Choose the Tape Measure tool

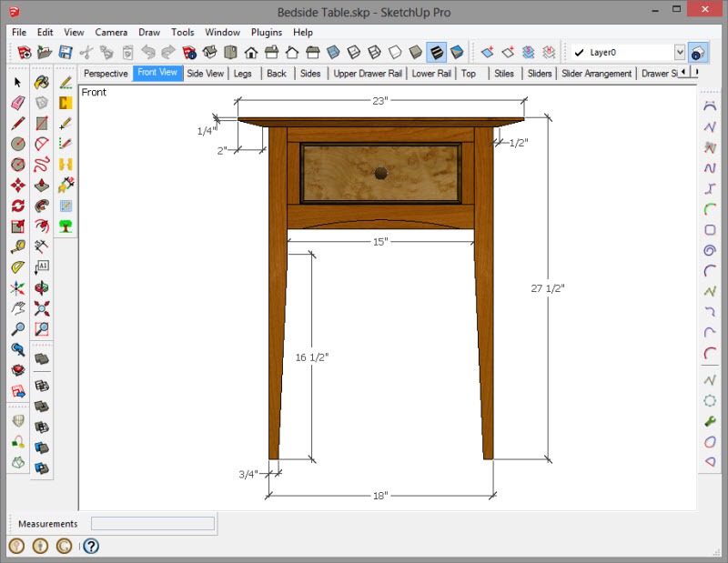pyautogui.click(x=17, y=246)
